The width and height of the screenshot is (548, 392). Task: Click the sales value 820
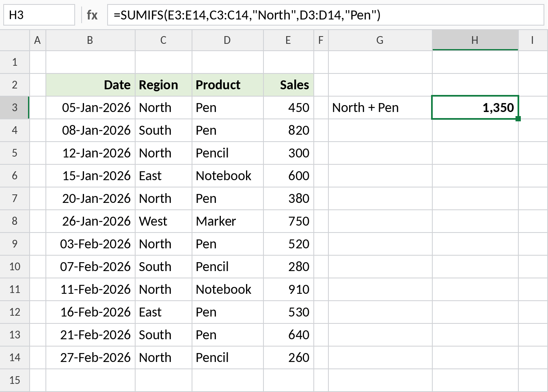289,130
